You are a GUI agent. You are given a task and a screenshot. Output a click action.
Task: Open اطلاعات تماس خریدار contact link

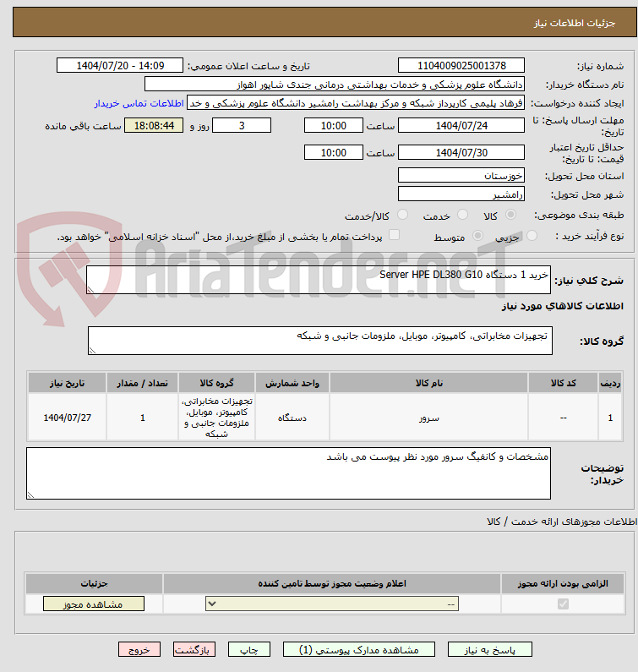pos(139,103)
